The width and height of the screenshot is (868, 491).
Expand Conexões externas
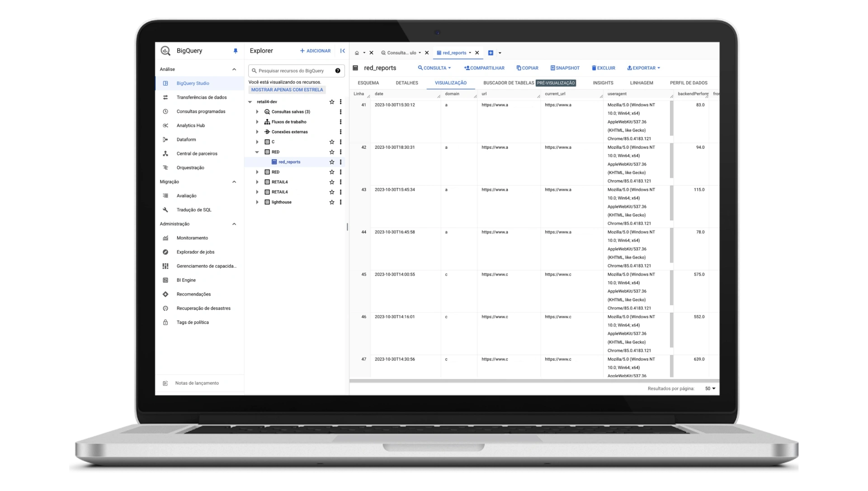pos(257,132)
